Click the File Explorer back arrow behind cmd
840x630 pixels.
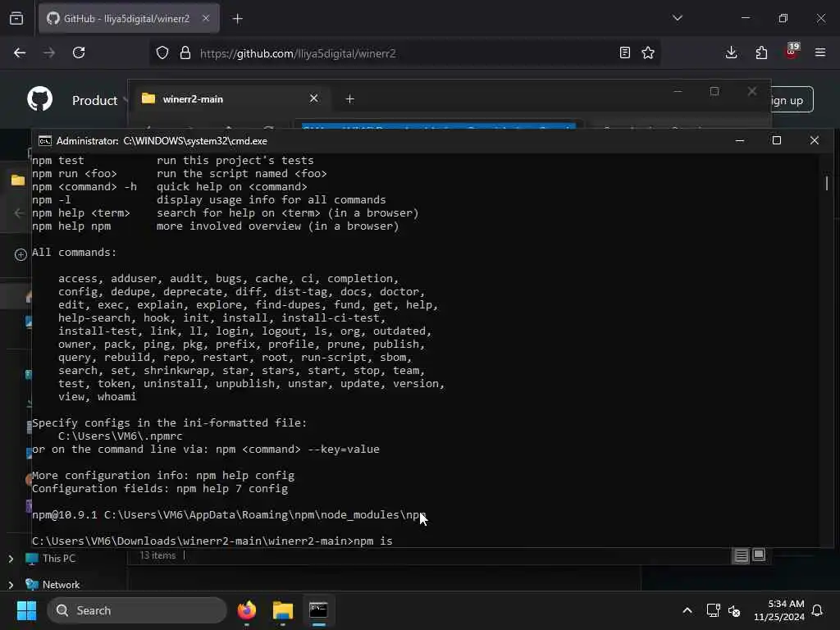pyautogui.click(x=19, y=213)
